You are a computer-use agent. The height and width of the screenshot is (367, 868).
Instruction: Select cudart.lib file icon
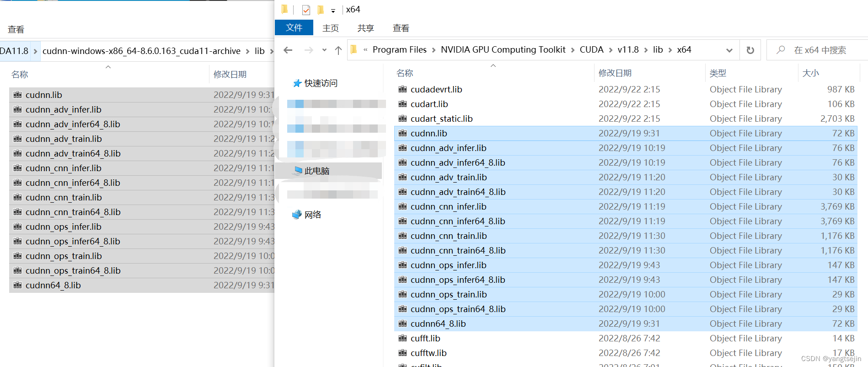tap(402, 104)
